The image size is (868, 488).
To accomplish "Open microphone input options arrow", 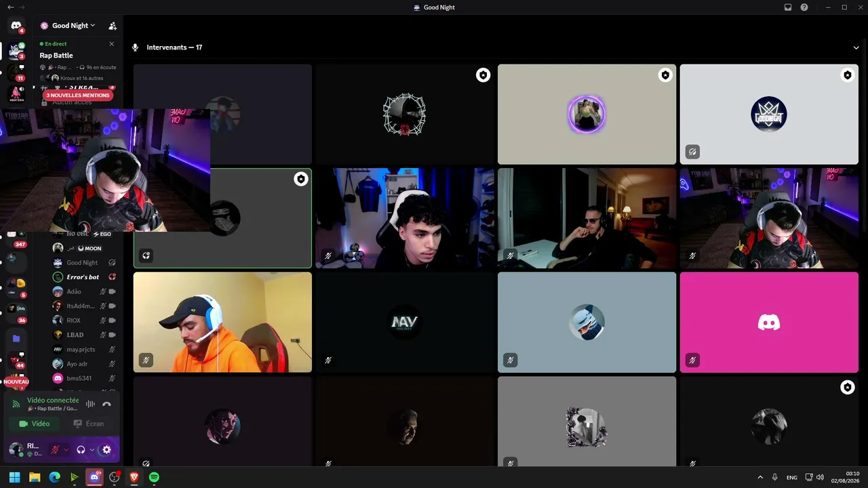I will click(x=66, y=449).
